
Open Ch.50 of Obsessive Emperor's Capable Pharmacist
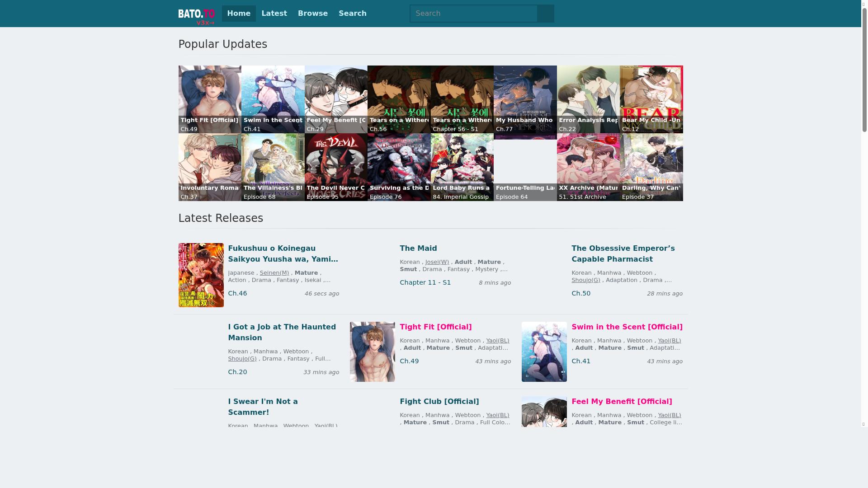[580, 293]
